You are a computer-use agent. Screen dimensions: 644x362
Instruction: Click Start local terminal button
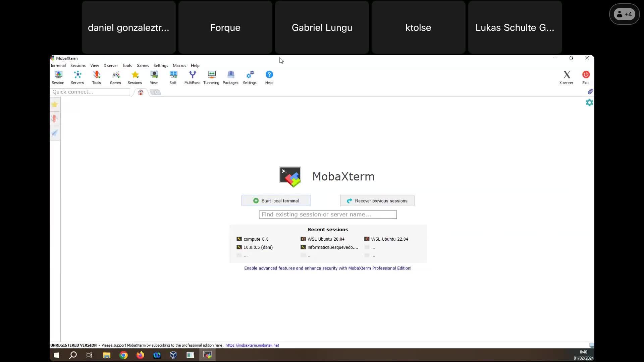pos(276,200)
